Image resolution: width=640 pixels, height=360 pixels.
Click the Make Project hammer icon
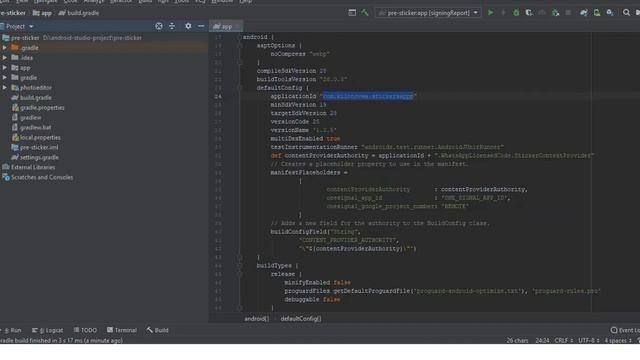pyautogui.click(x=364, y=13)
